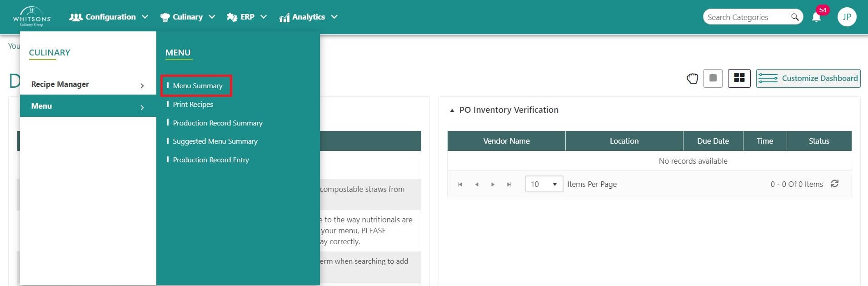Click the Whitsons logo
868x286 pixels.
point(32,17)
